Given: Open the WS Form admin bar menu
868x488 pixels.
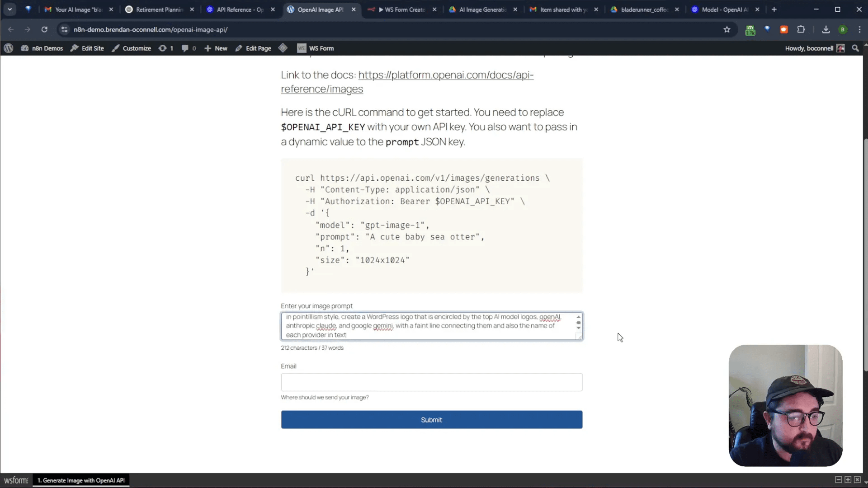Looking at the screenshot, I should [316, 48].
